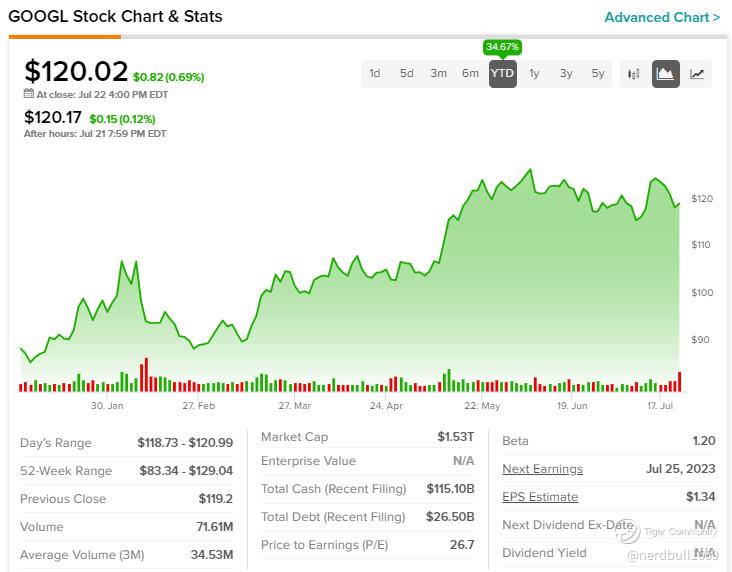Select the YTD time range
This screenshot has height=572, width=732.
502,74
